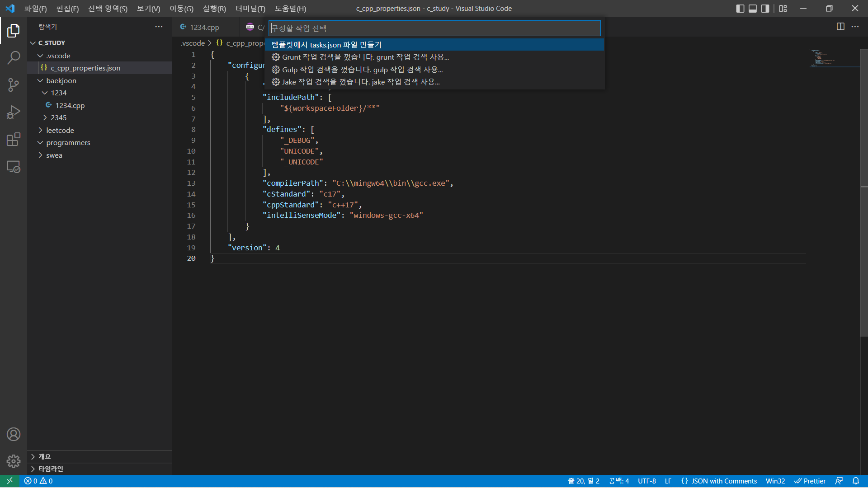Expand the 타임라인 section
Viewport: 868px width, 488px height.
click(51, 469)
